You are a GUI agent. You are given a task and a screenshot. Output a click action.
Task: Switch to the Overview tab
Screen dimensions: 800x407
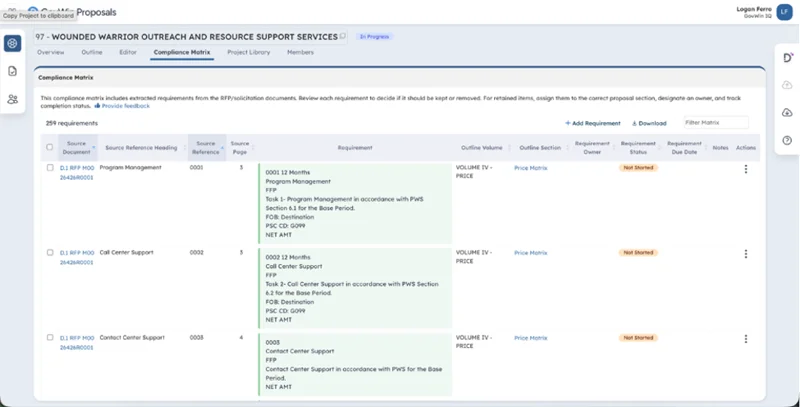pos(51,52)
